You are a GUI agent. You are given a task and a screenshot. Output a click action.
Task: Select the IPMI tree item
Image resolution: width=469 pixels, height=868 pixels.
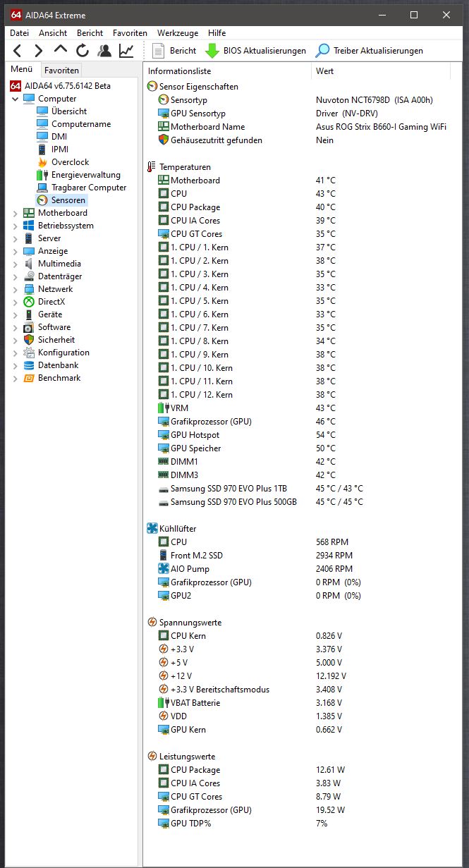[60, 149]
